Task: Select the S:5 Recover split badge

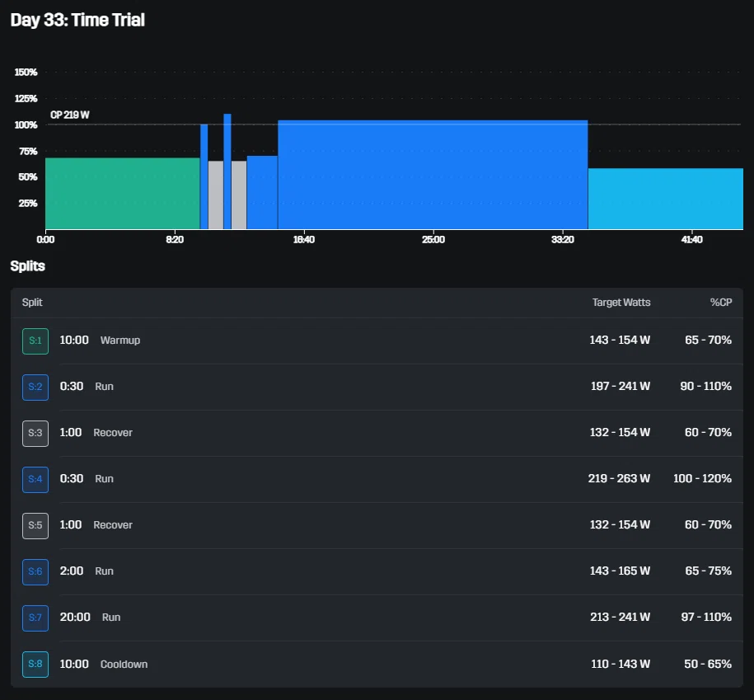Action: 35,525
